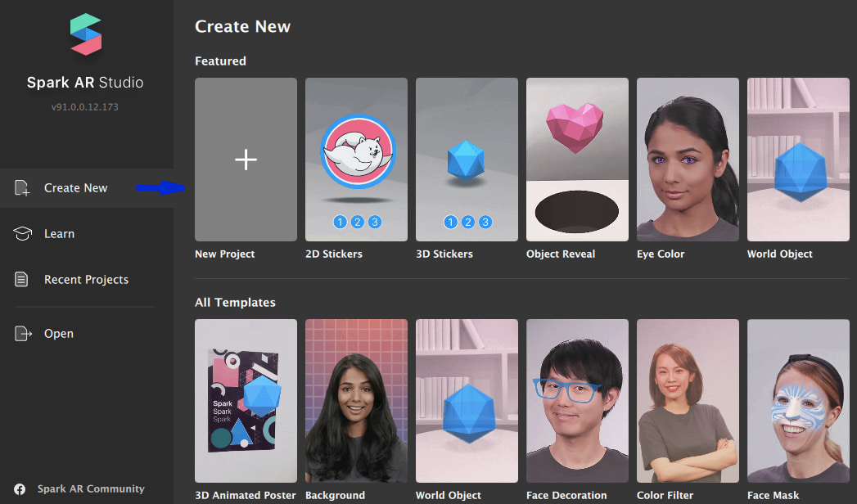Select the Color Filter template
857x504 pixels.
(x=688, y=400)
